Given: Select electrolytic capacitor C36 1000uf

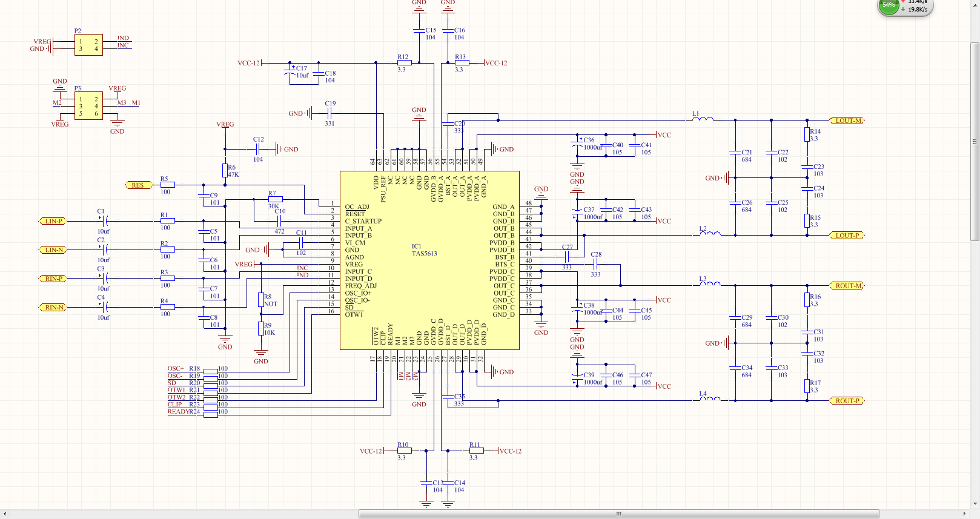Looking at the screenshot, I should tap(577, 144).
